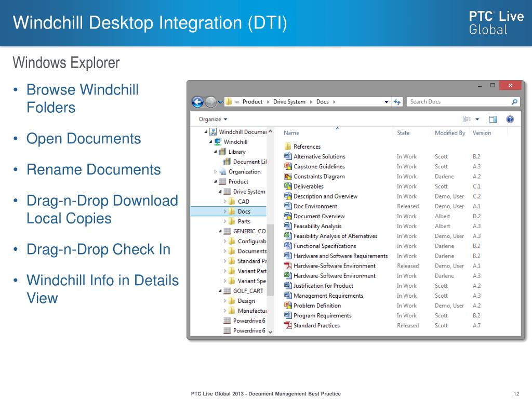
Task: Open the recent locations dropdown arrow
Action: point(220,102)
